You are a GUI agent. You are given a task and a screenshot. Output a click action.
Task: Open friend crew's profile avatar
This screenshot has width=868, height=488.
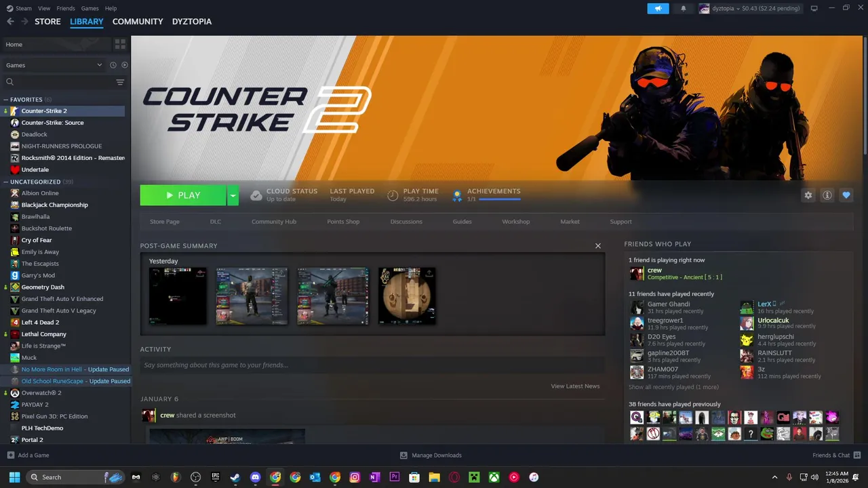click(x=636, y=273)
